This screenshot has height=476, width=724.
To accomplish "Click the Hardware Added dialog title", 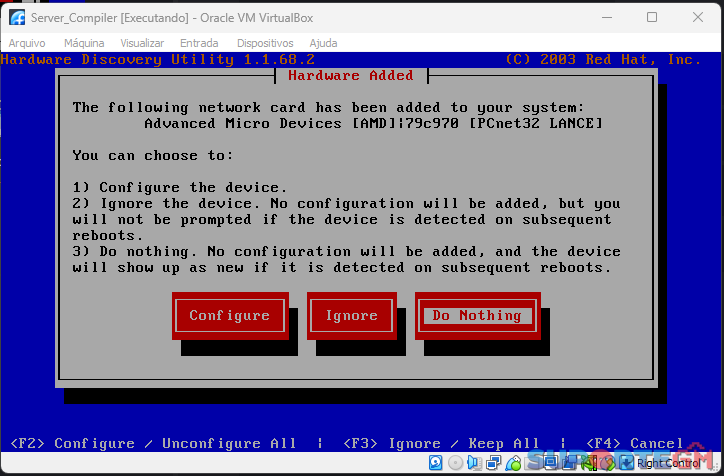I will [x=351, y=75].
